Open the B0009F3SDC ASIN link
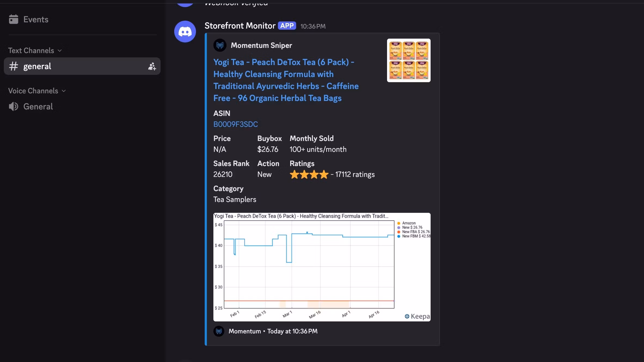 coord(235,124)
